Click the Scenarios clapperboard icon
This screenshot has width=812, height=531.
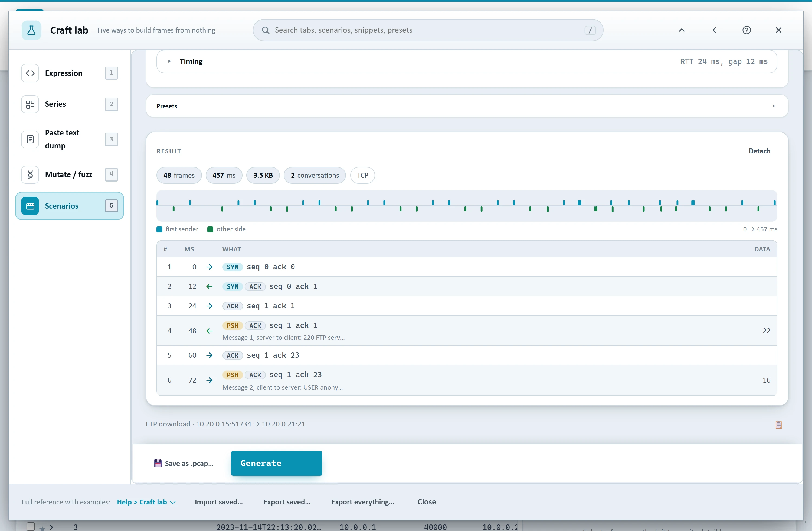pos(30,206)
